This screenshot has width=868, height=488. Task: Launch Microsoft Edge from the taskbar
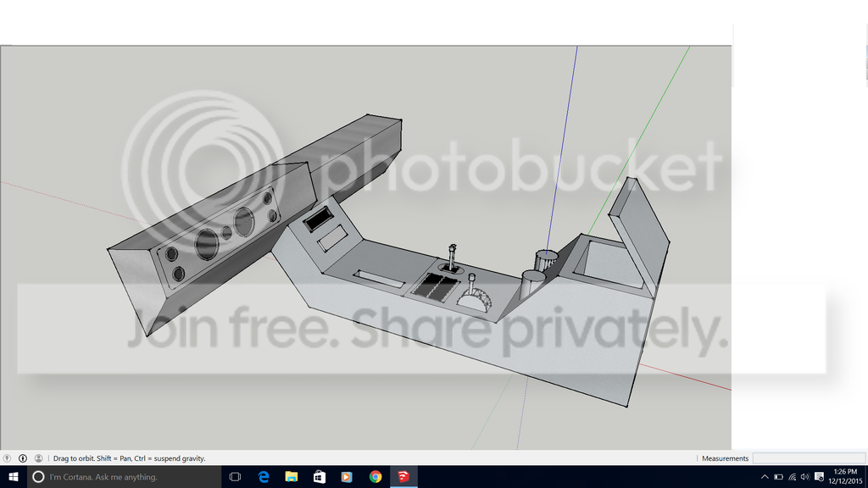pyautogui.click(x=264, y=476)
